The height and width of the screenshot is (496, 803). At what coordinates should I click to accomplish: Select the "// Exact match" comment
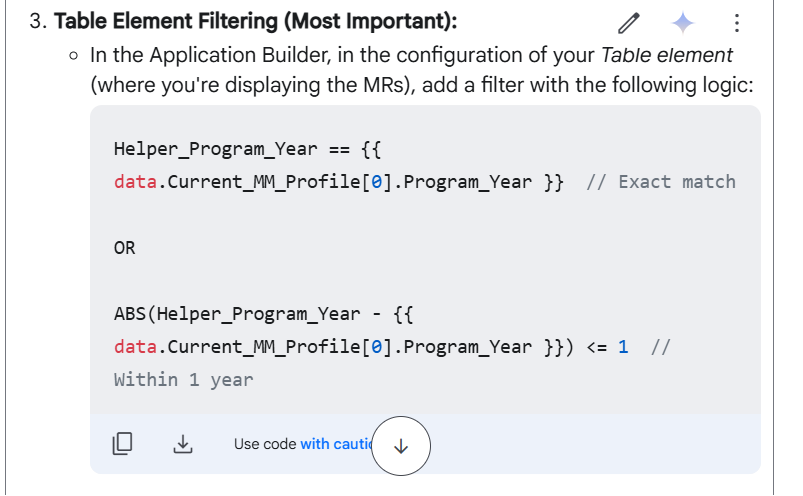click(x=661, y=182)
